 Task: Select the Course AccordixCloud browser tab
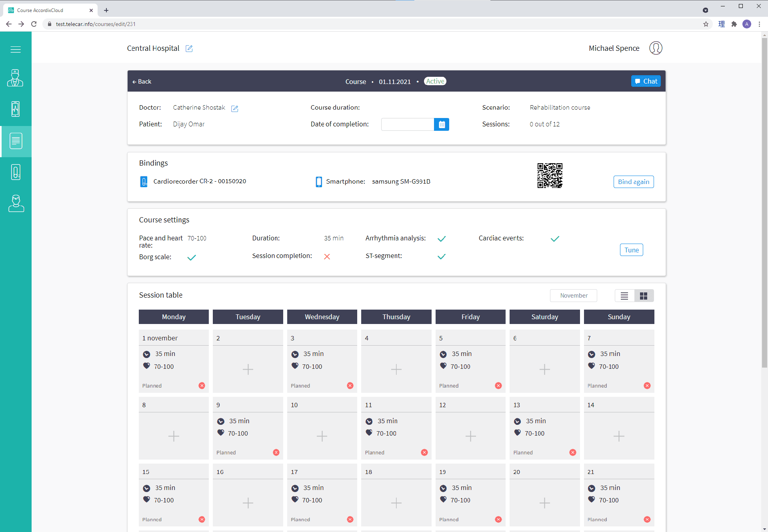coord(51,10)
